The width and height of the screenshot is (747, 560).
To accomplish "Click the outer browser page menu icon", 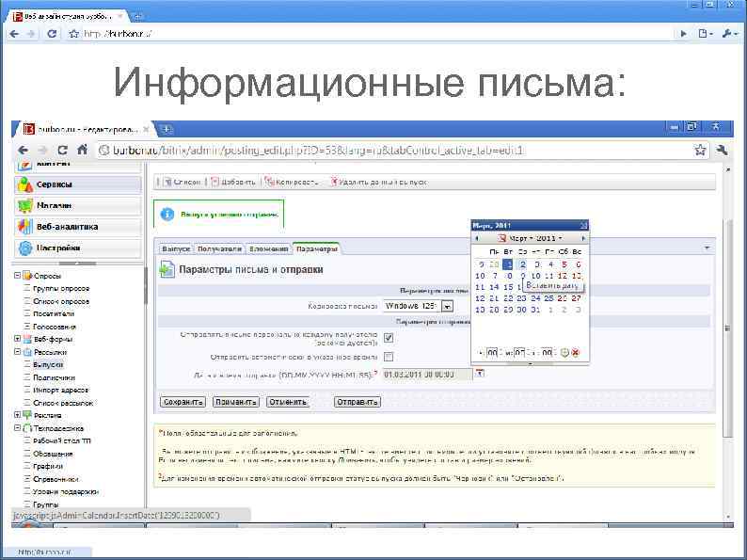I will click(706, 34).
